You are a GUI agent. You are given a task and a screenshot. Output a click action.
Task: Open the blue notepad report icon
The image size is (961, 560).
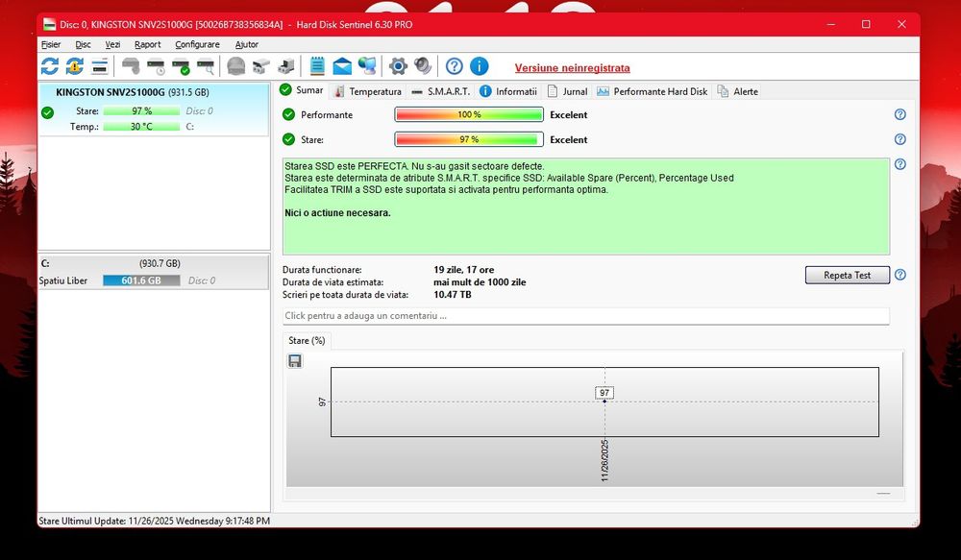[x=317, y=66]
